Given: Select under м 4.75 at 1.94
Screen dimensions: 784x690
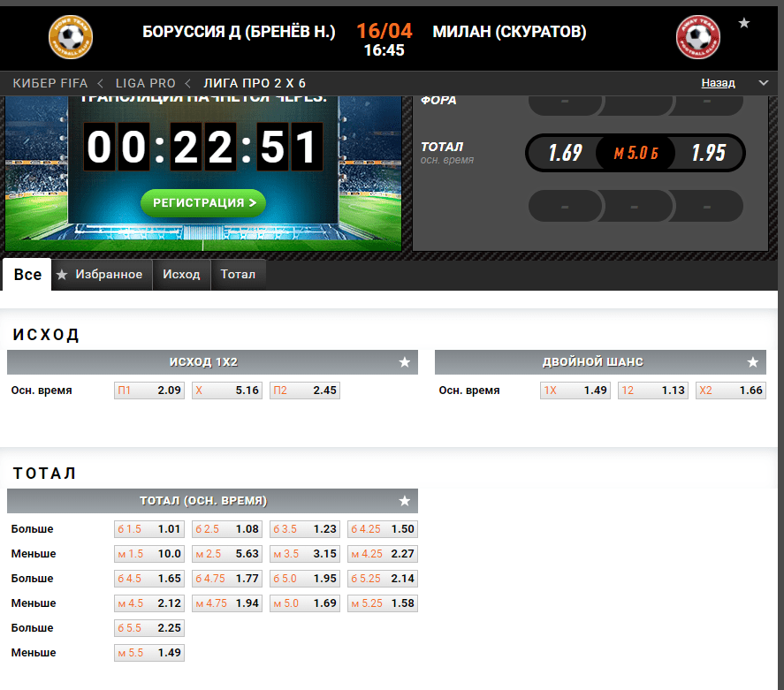Looking at the screenshot, I should (x=227, y=603).
